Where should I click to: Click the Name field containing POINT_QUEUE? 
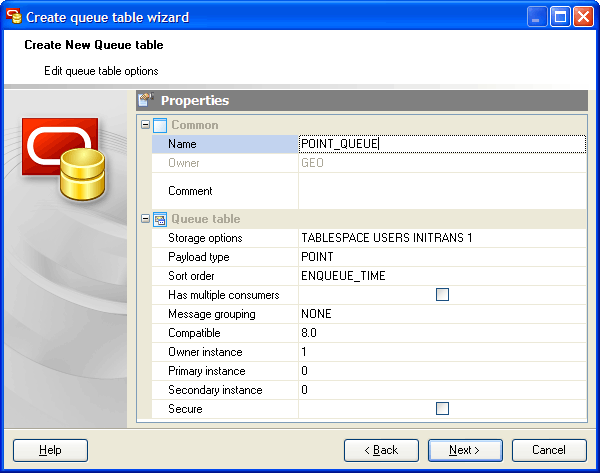point(440,144)
